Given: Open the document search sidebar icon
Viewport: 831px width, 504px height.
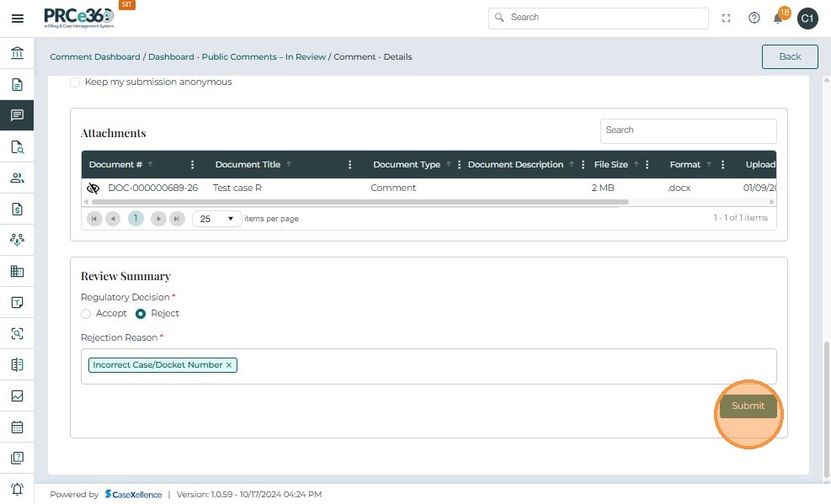Looking at the screenshot, I should coord(17,146).
